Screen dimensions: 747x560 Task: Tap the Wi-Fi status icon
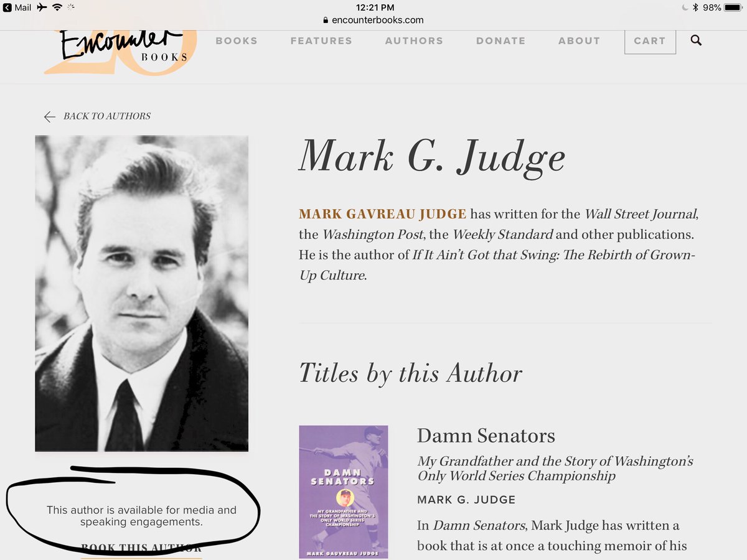coord(57,7)
